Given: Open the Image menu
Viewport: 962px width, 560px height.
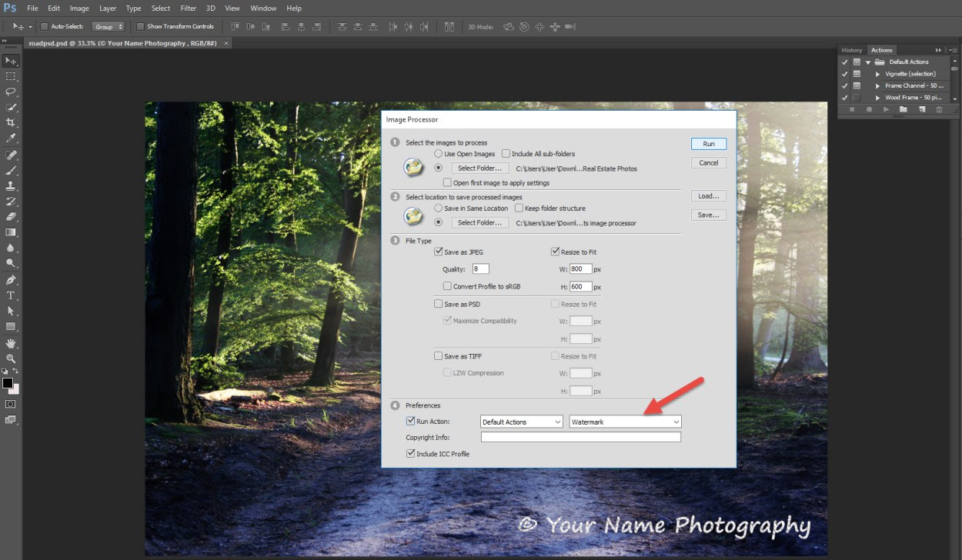Looking at the screenshot, I should click(79, 8).
